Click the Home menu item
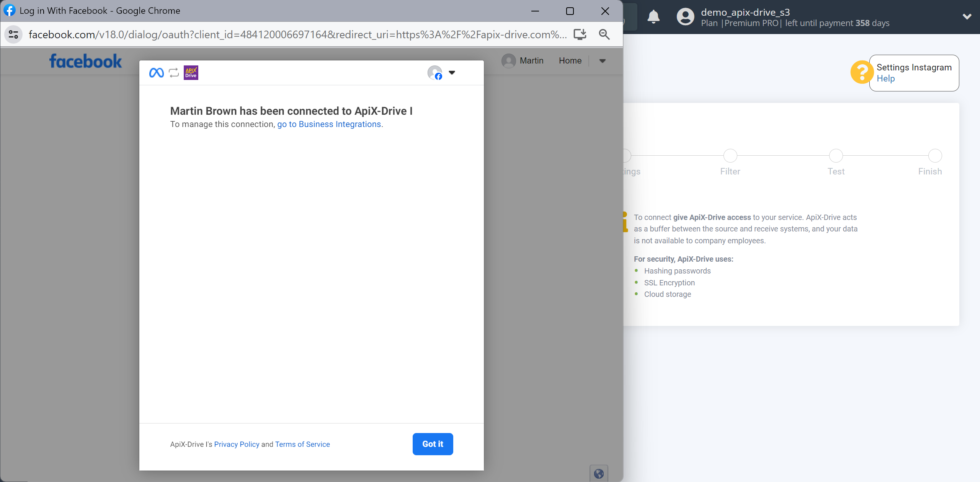 [569, 60]
